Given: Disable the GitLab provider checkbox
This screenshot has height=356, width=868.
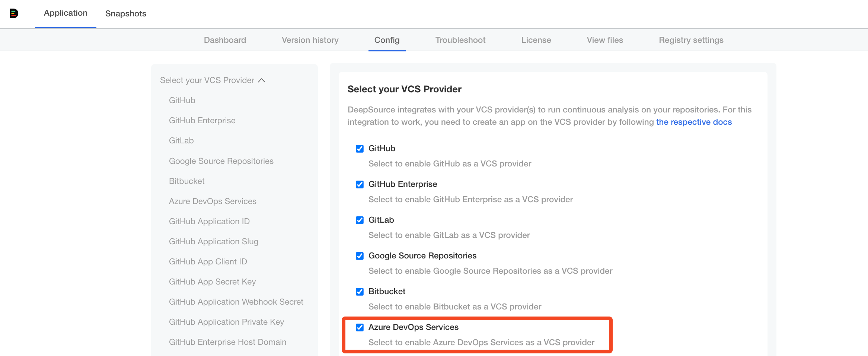Looking at the screenshot, I should coord(360,220).
